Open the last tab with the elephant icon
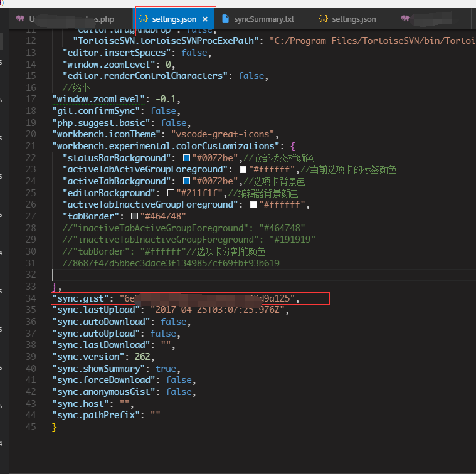This screenshot has height=474, width=476. coord(433,19)
